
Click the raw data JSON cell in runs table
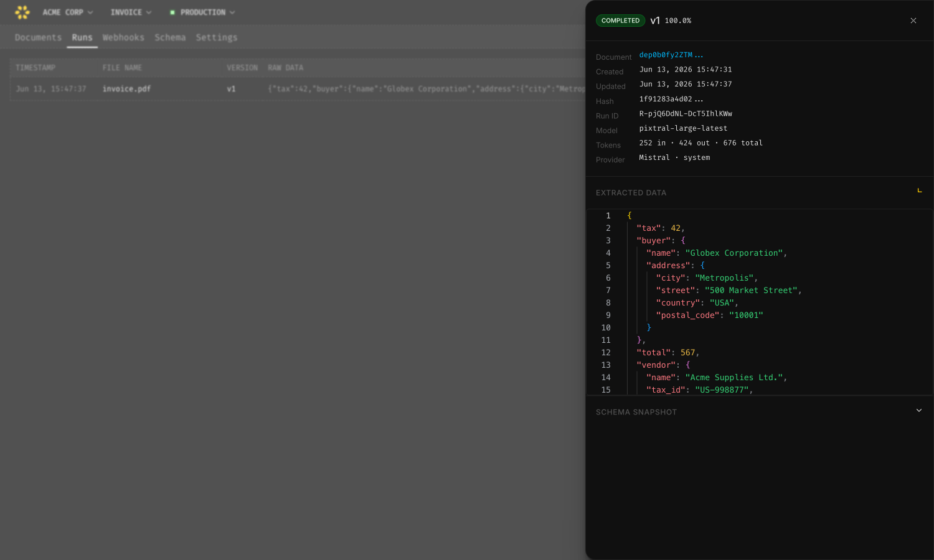pyautogui.click(x=427, y=89)
